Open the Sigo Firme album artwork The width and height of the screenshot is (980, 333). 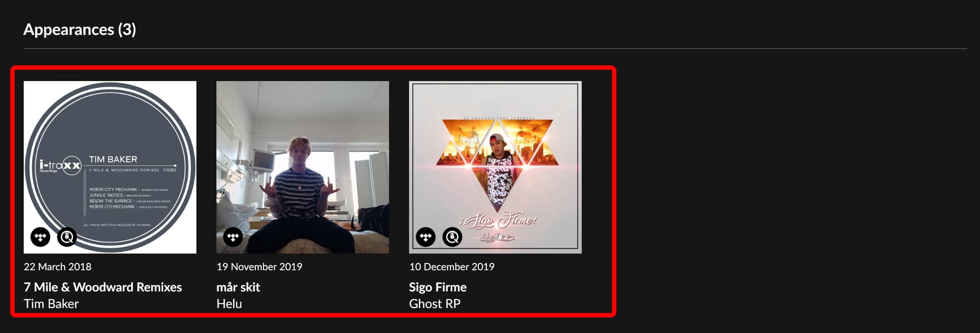tap(495, 167)
